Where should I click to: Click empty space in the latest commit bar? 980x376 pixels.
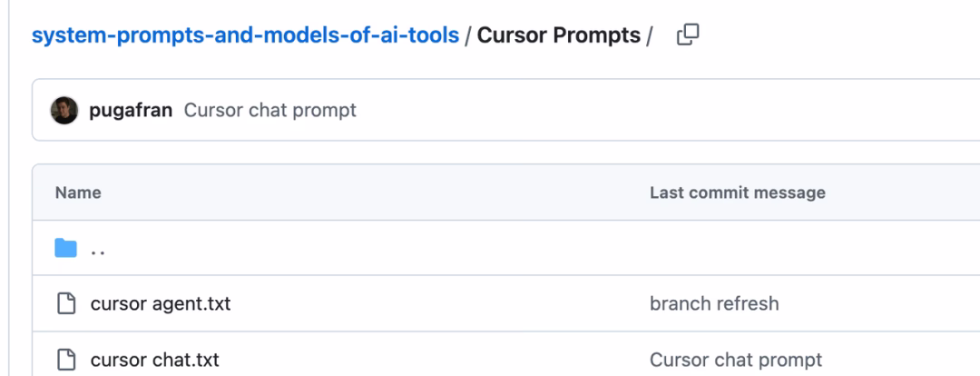635,110
